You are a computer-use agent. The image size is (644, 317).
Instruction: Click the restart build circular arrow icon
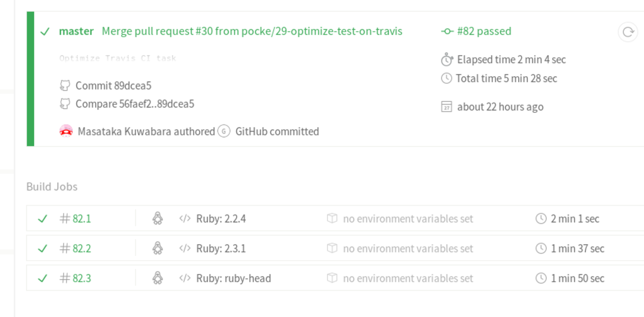click(x=628, y=32)
